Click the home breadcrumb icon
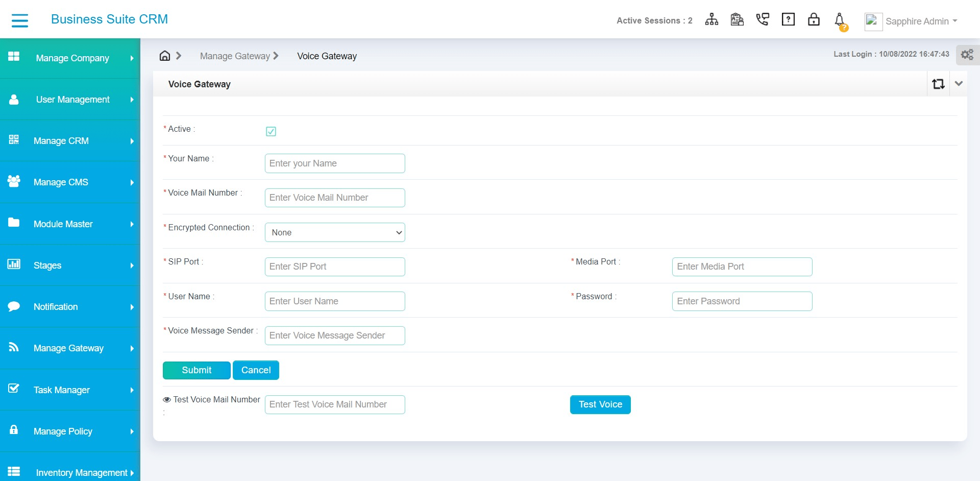This screenshot has height=481, width=980. [164, 56]
